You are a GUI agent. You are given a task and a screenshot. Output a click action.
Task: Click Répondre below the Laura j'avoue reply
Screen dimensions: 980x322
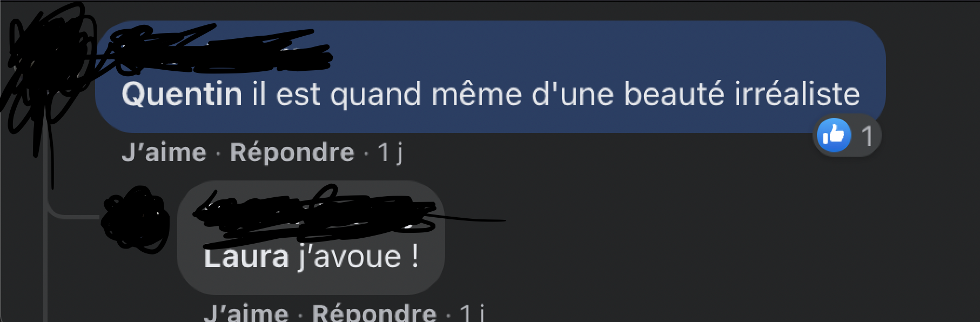coord(374,312)
